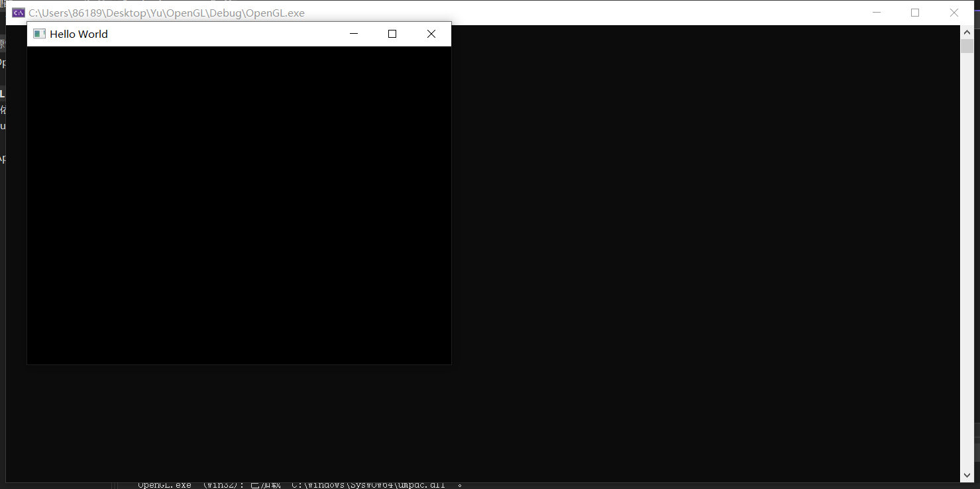Close the OpenGL.exe console window
Viewport: 980px width, 489px height.
point(954,13)
